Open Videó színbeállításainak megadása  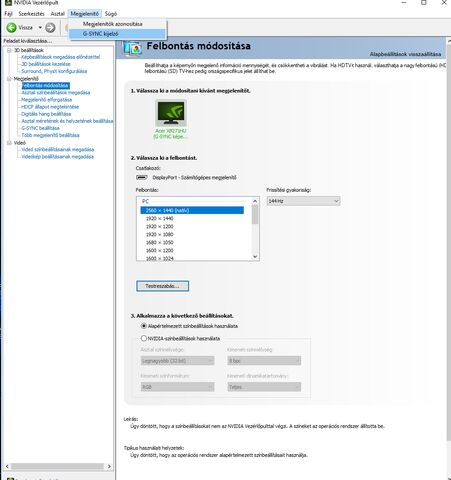pyautogui.click(x=57, y=149)
